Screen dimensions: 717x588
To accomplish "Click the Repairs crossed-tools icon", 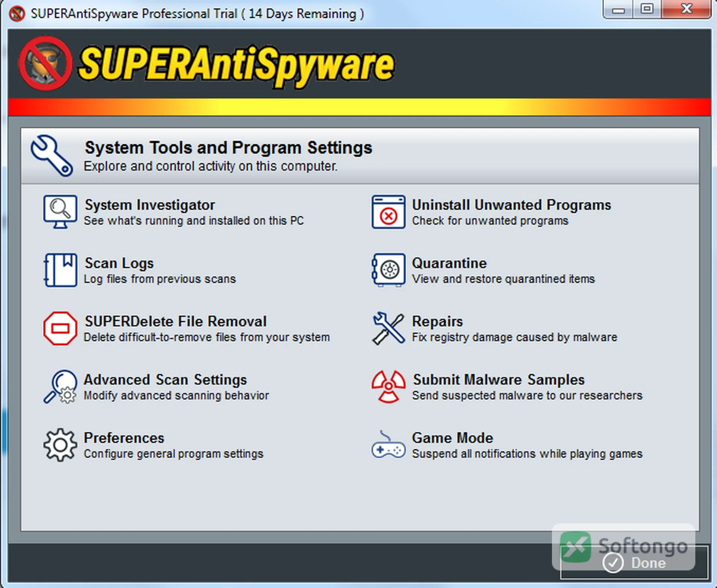I will (x=388, y=328).
